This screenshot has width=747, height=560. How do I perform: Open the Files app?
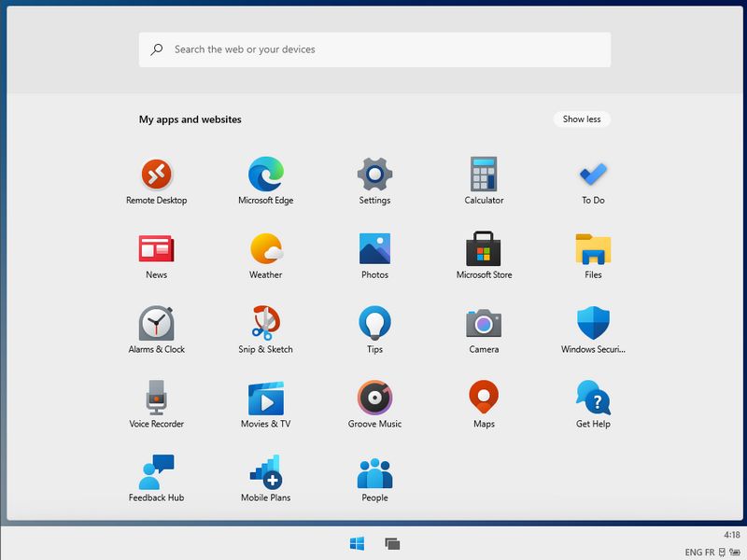pos(593,256)
